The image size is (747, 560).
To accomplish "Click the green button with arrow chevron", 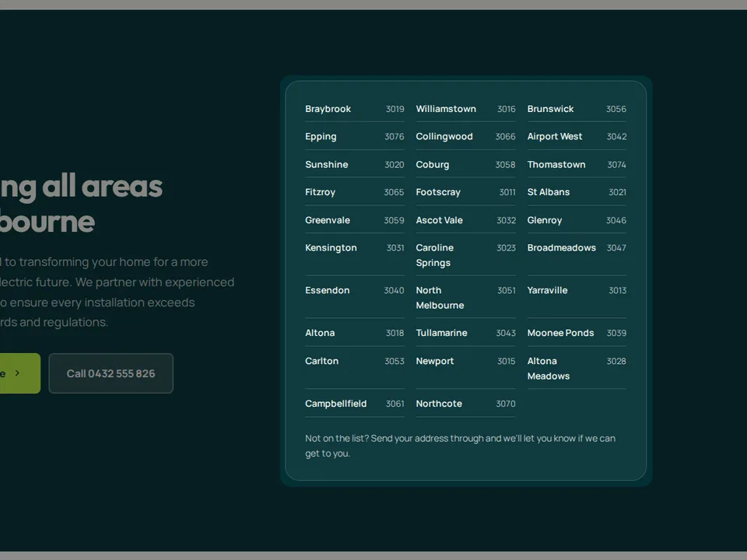I will pos(20,373).
